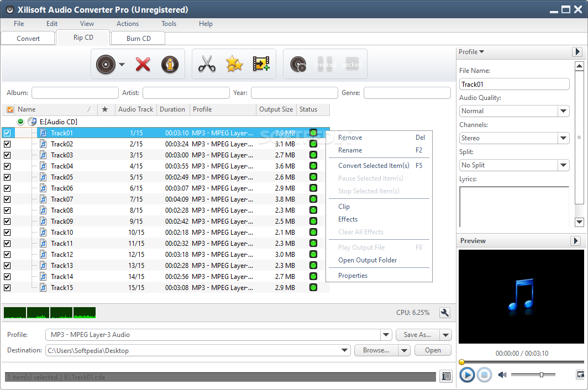Click the speaker mute icon
The height and width of the screenshot is (390, 588).
click(x=502, y=375)
